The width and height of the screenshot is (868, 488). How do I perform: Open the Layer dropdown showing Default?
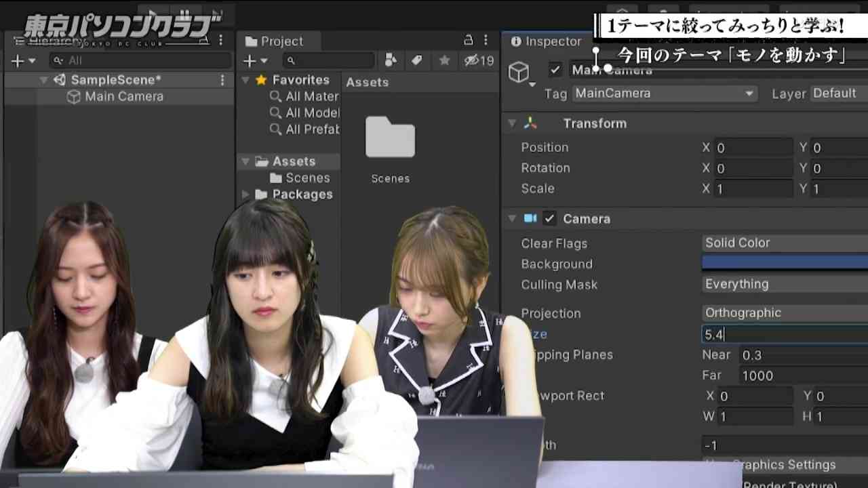[x=839, y=94]
